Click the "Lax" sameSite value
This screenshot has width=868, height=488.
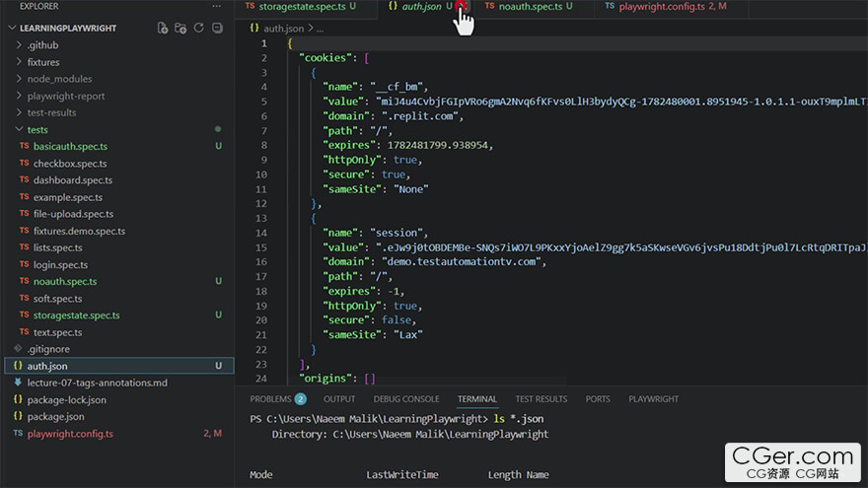408,335
